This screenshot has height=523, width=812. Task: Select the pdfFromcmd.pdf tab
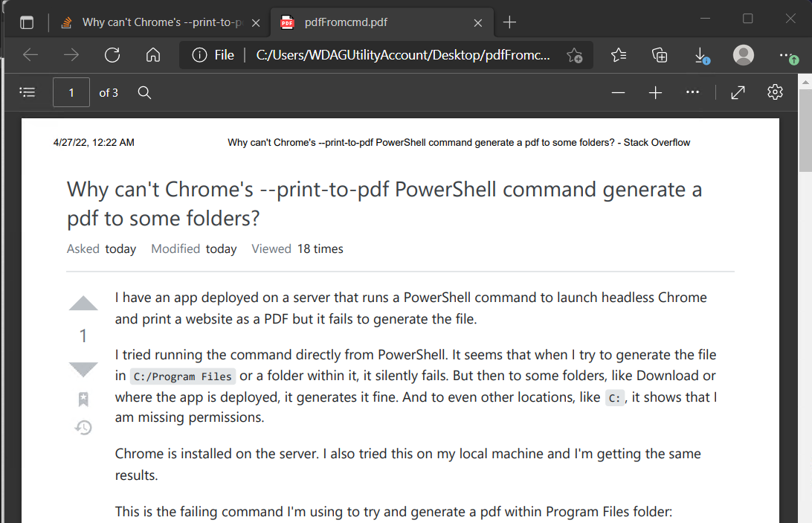pos(382,22)
